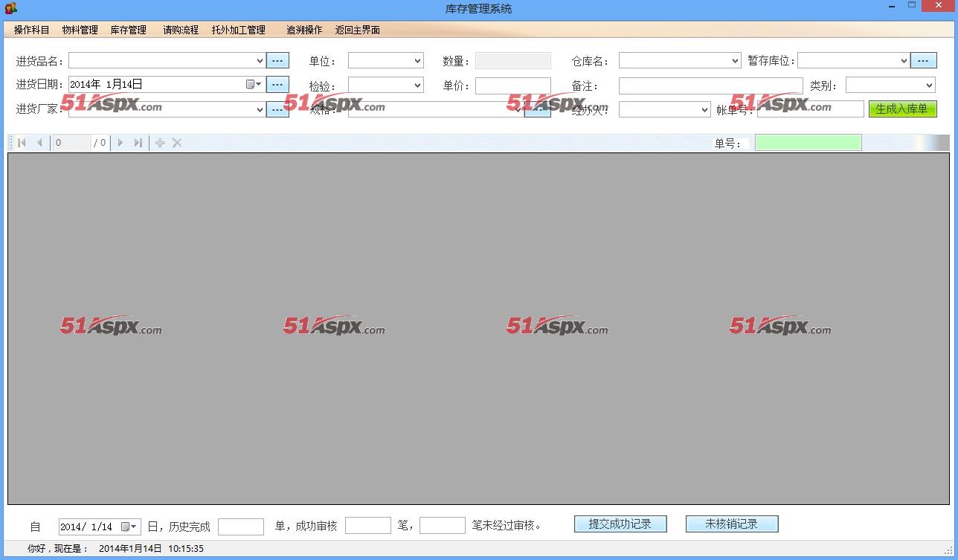Click the status bar time 2014年1月14日 10:15:35
This screenshot has height=560, width=958.
pos(151,549)
